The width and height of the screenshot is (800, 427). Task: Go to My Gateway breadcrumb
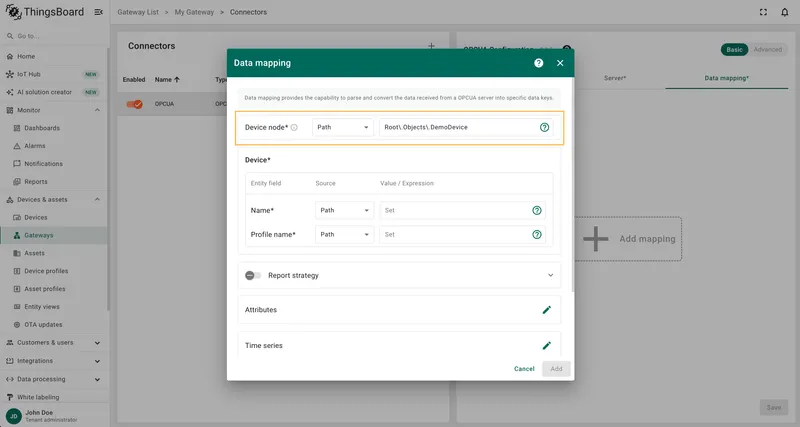point(194,12)
